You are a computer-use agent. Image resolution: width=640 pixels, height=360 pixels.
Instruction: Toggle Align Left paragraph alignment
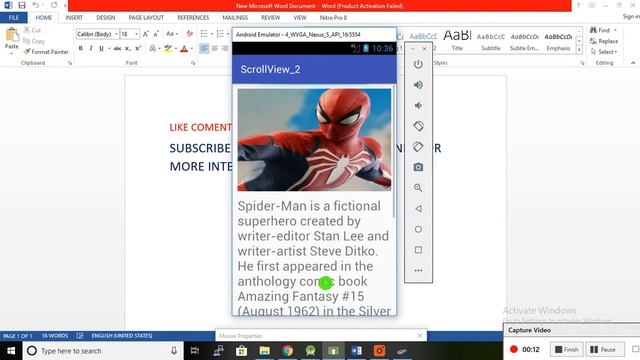click(x=204, y=49)
